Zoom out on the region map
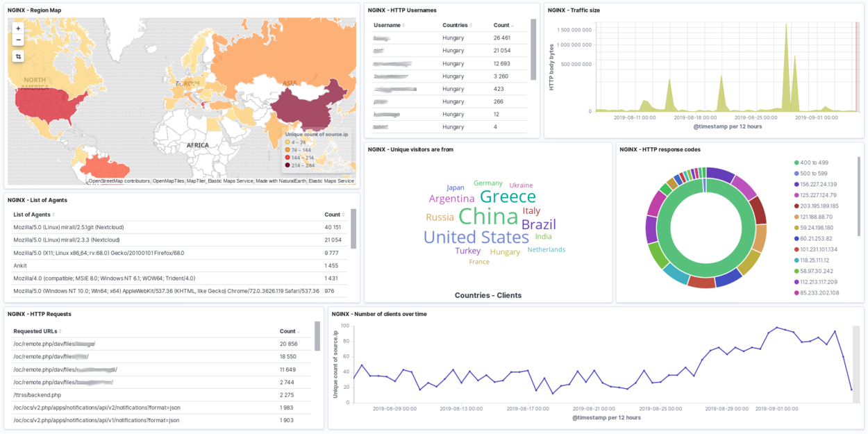This screenshot has width=868, height=434. [x=18, y=40]
